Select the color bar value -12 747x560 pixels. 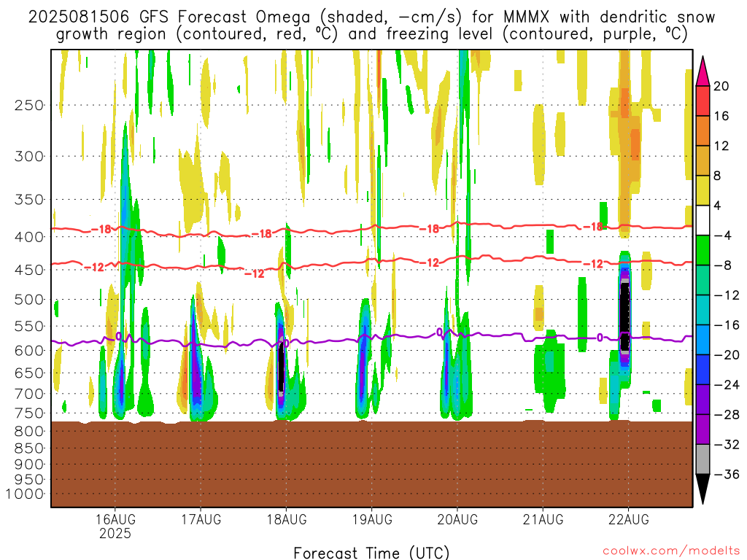click(727, 295)
